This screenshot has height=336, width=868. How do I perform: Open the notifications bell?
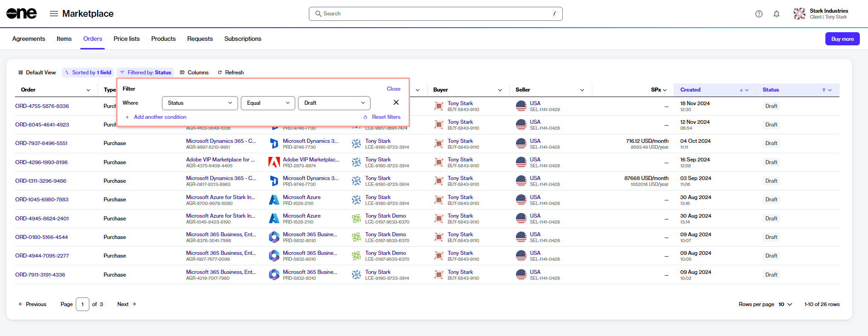coord(776,14)
